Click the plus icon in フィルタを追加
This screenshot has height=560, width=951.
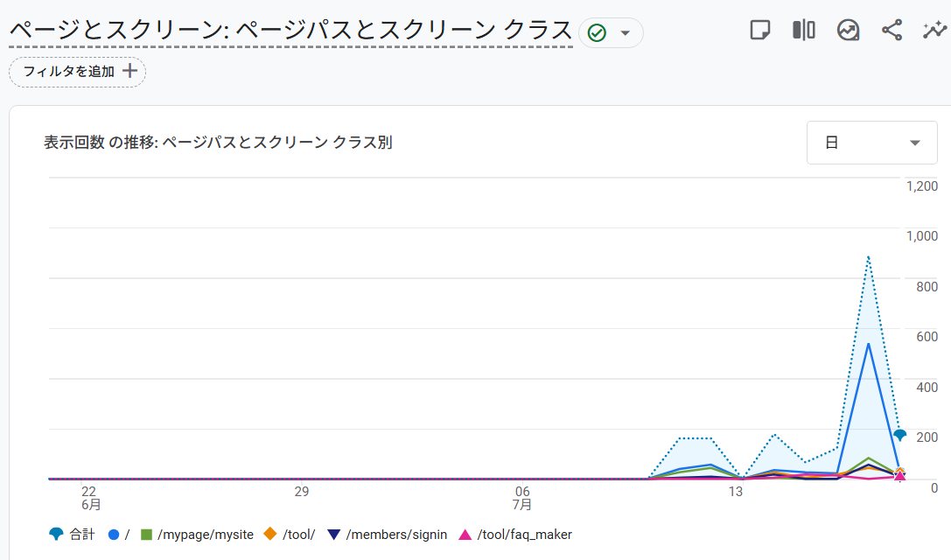(x=129, y=72)
